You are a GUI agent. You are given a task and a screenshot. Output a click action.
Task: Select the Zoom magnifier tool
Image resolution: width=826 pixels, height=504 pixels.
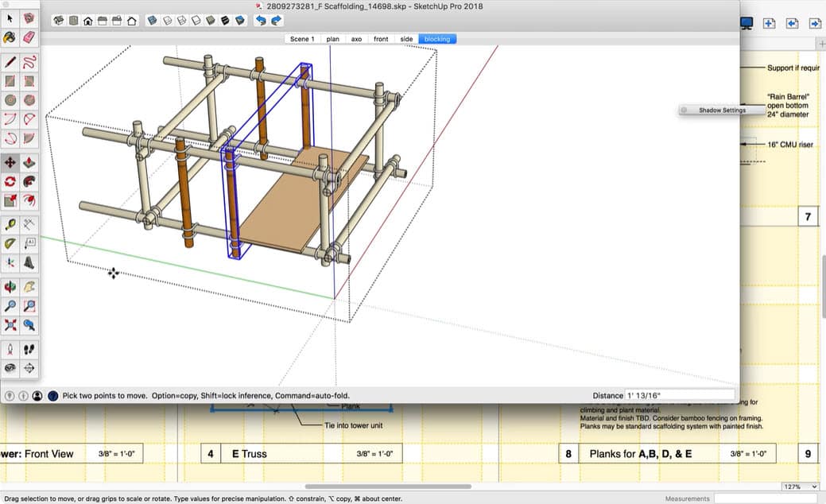tap(10, 306)
